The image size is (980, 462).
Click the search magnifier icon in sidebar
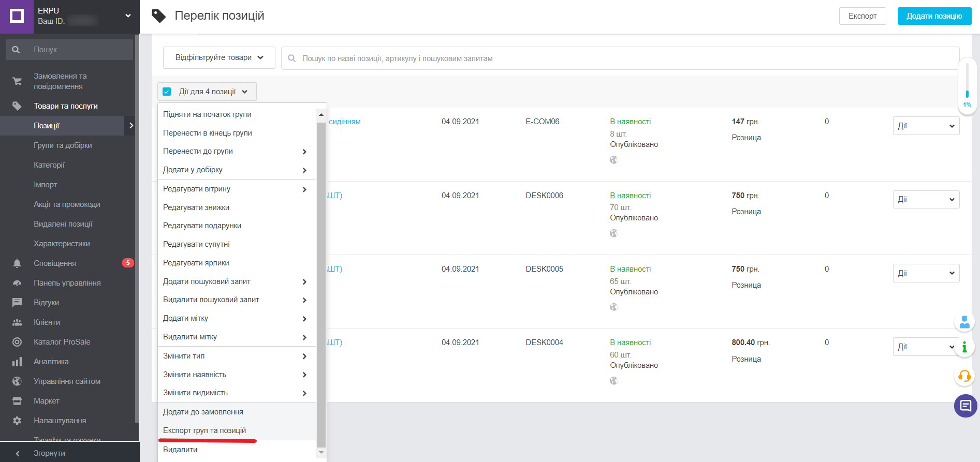pos(16,50)
